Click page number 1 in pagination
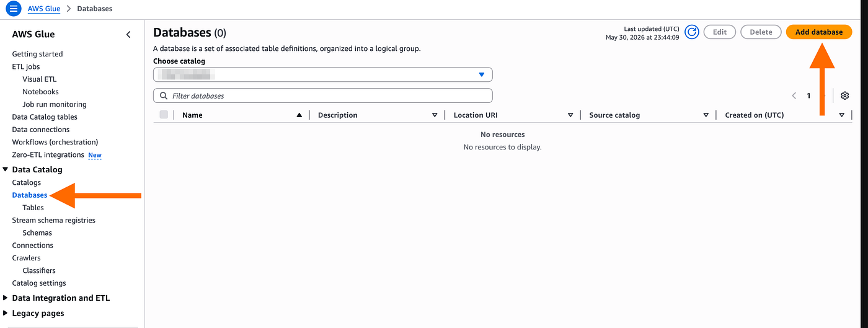 click(808, 96)
